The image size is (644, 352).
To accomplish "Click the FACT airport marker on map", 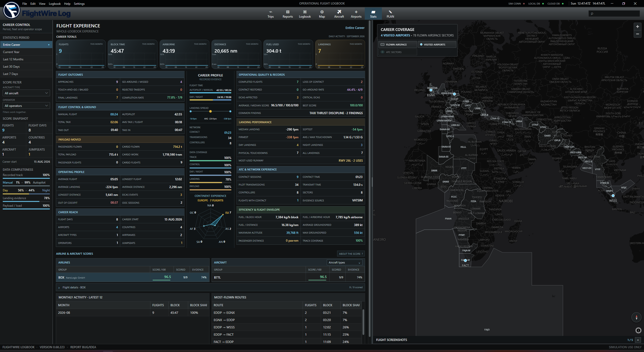I will pos(465,260).
